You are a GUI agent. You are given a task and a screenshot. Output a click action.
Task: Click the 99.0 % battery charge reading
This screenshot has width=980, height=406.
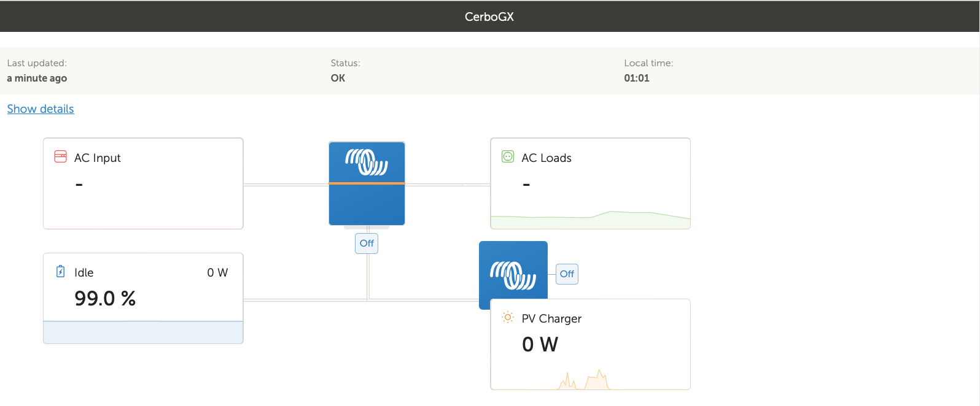click(x=105, y=299)
